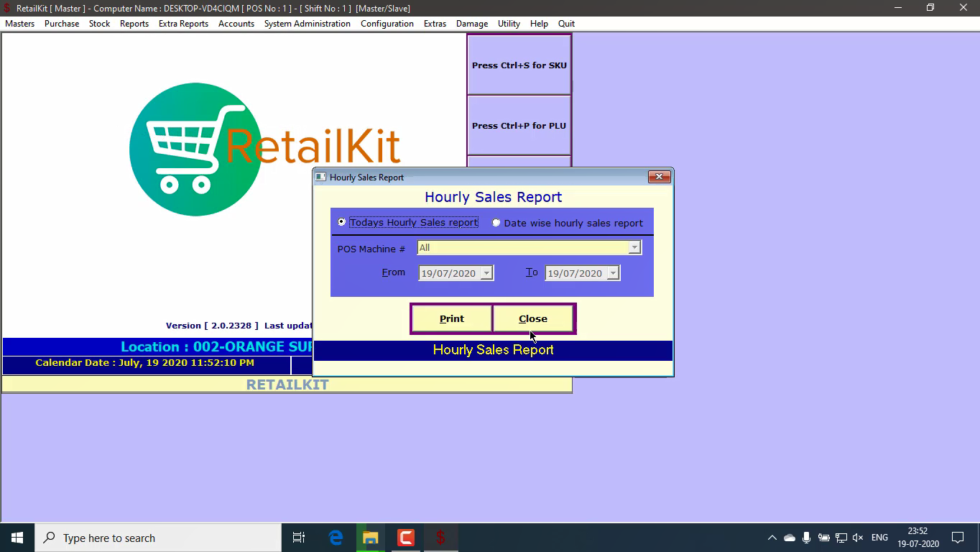Click the Version [ 2.0.2328 ] text
The image size is (980, 552).
click(212, 326)
